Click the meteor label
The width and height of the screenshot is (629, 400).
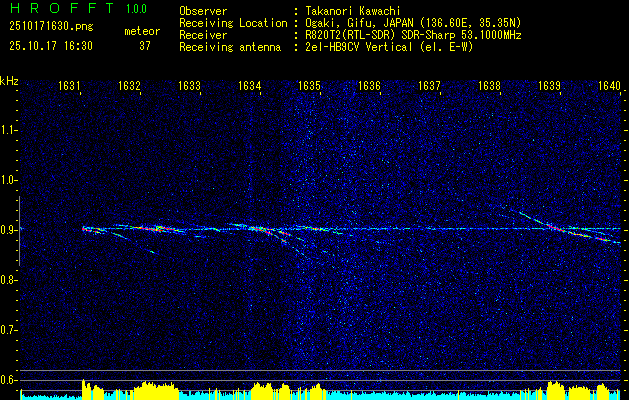coord(142,31)
